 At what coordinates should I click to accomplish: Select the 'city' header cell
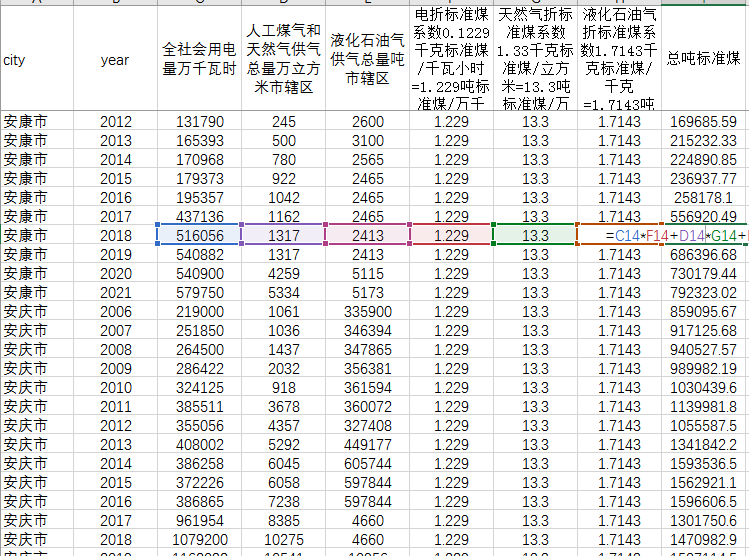[x=37, y=59]
